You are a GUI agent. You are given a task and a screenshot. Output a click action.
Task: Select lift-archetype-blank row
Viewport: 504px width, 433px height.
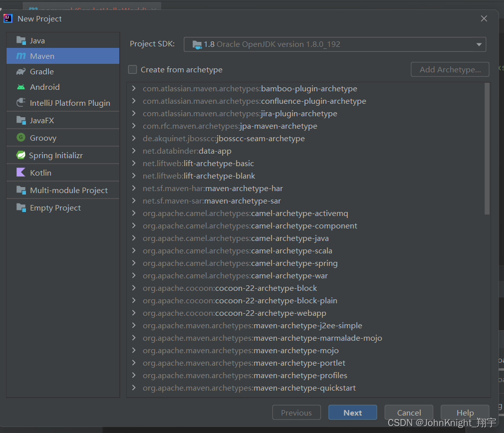305,176
